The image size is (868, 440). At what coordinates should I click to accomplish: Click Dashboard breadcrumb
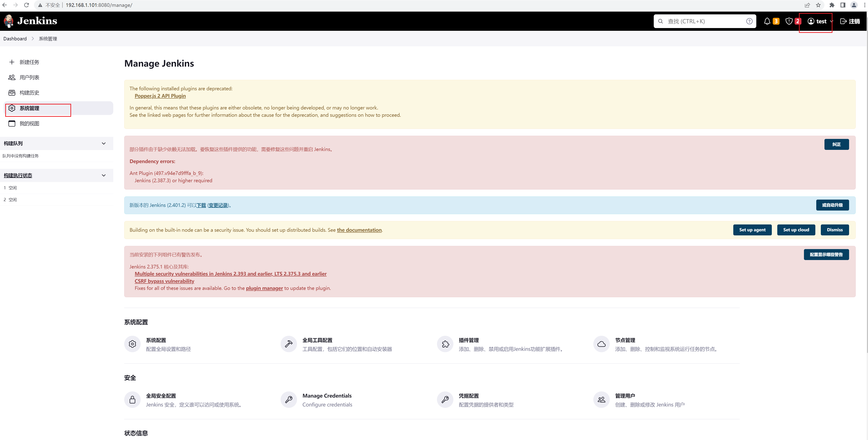click(15, 39)
